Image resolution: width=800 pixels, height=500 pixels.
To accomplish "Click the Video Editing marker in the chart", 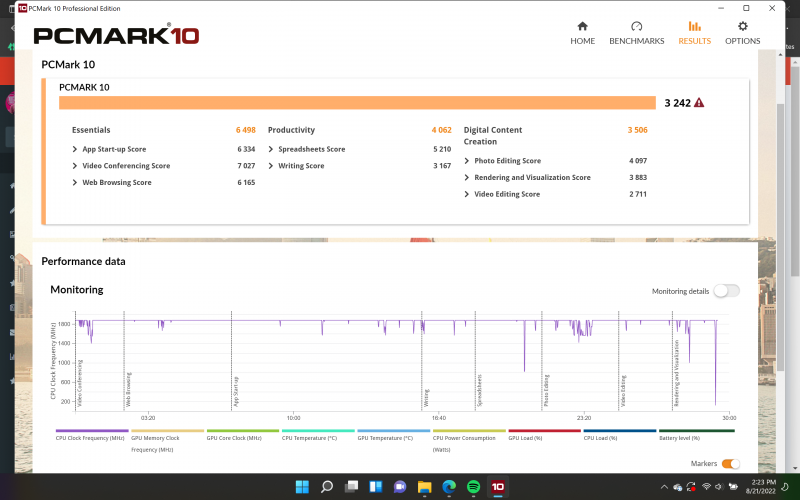I will (x=623, y=391).
